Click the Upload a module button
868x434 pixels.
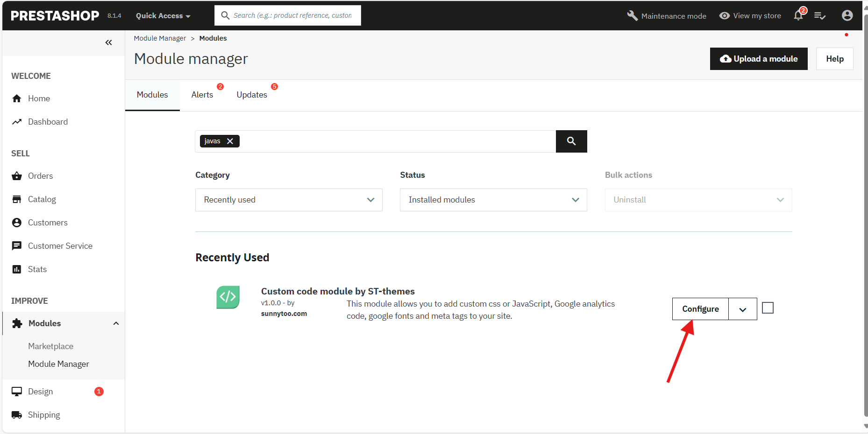click(x=759, y=59)
